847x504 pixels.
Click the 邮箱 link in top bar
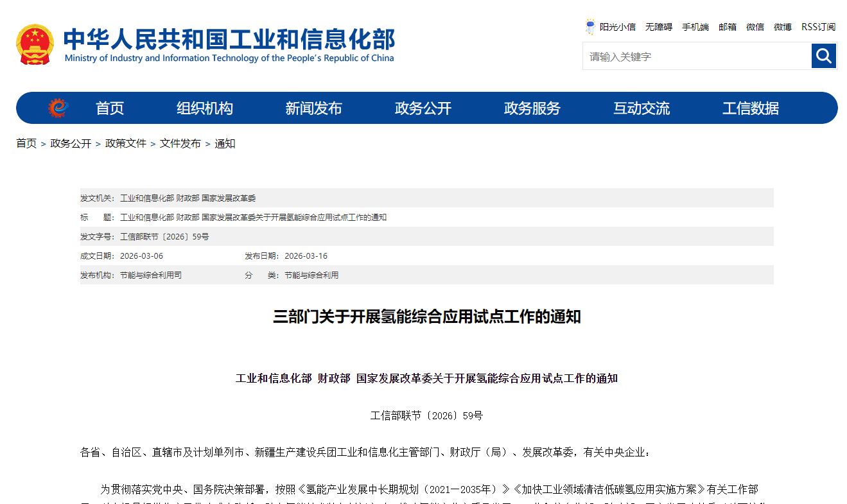[728, 27]
